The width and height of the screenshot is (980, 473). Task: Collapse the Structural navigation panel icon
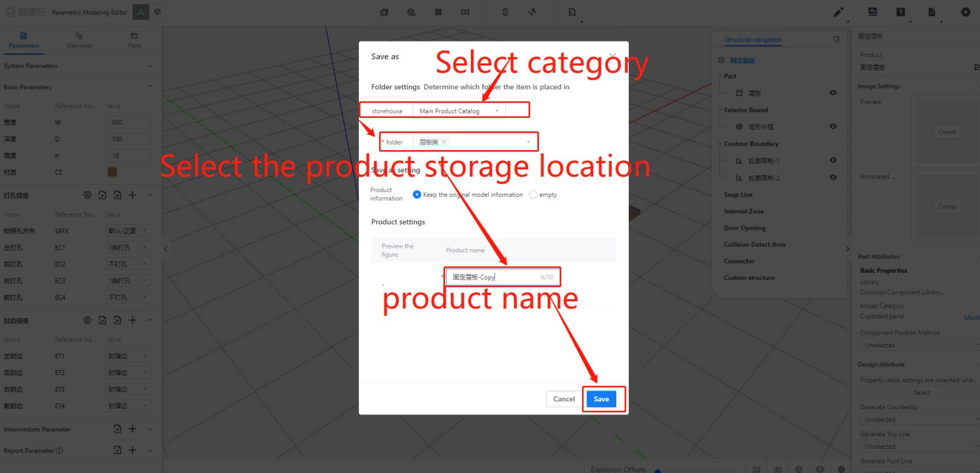click(x=836, y=40)
